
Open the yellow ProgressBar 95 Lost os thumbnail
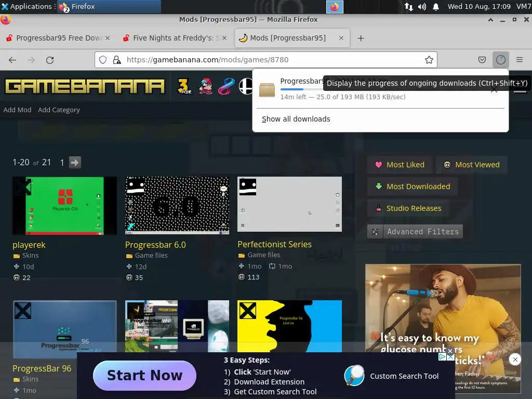tap(289, 326)
